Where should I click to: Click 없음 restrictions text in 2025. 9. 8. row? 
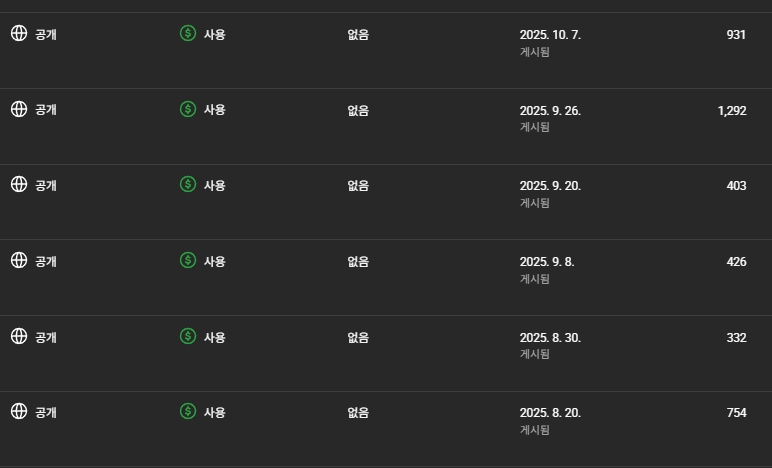pos(358,261)
